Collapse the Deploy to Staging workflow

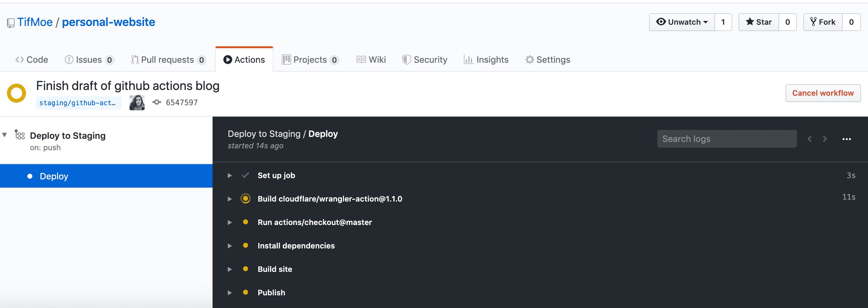[x=5, y=135]
